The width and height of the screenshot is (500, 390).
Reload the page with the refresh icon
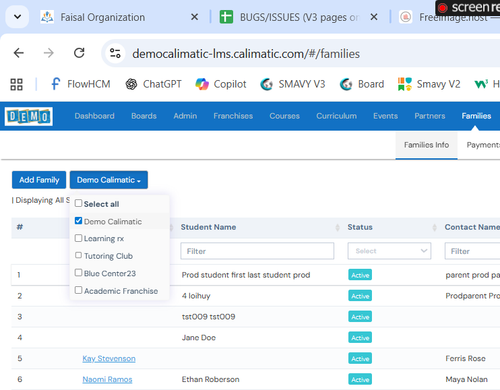(x=79, y=53)
